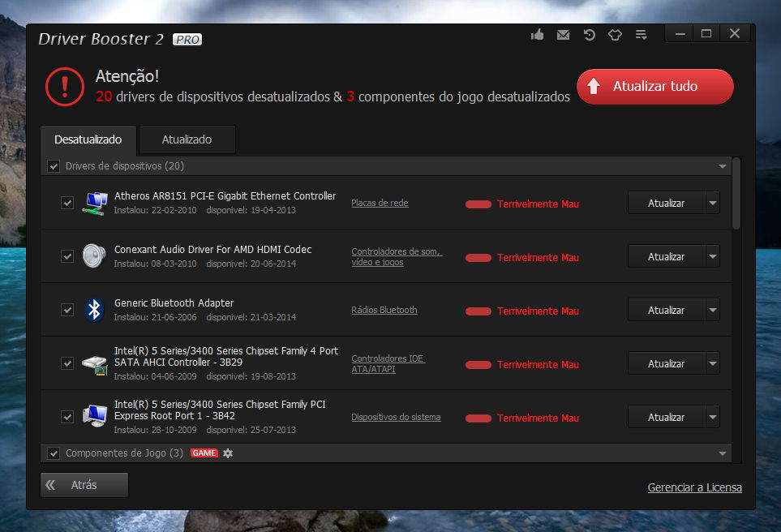Click the PRO badge next to title
The image size is (781, 532).
[187, 40]
